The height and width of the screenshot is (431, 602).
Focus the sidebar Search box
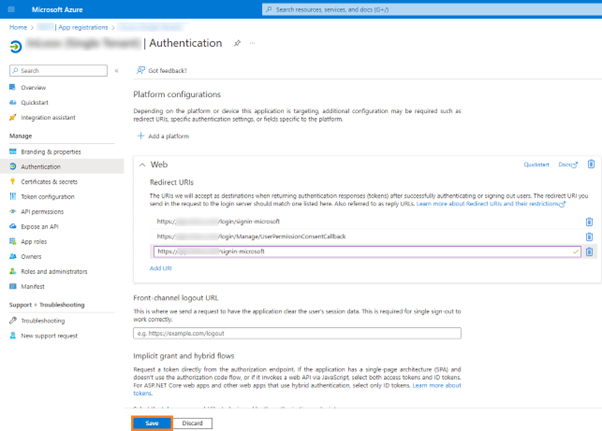pyautogui.click(x=58, y=71)
